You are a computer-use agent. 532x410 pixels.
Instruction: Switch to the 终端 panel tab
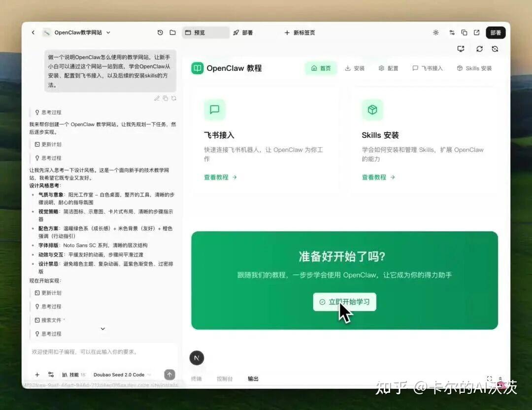point(196,379)
